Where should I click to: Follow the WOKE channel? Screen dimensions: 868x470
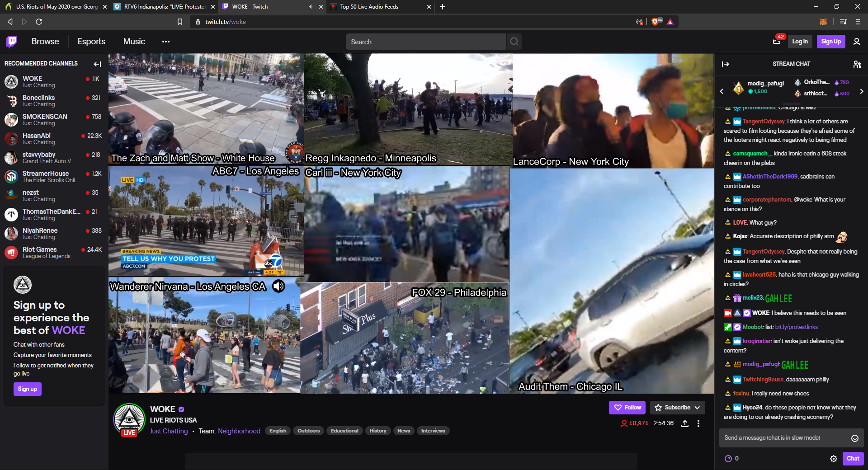pos(628,408)
